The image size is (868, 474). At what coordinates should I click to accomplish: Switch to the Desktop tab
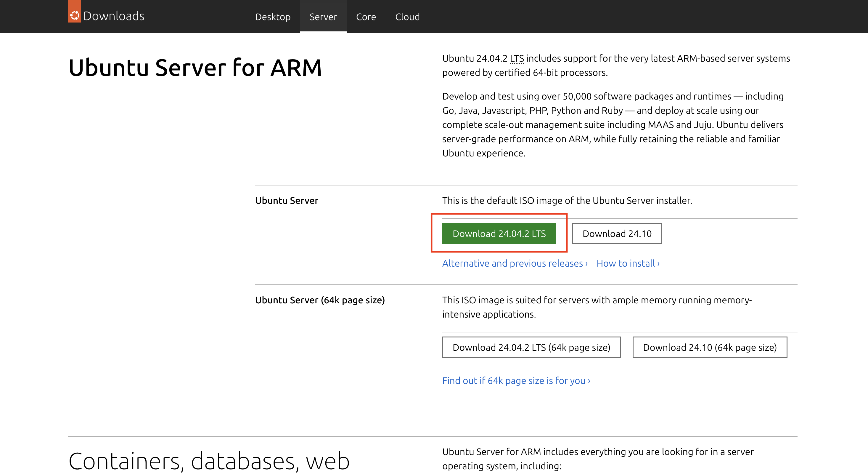pyautogui.click(x=273, y=17)
